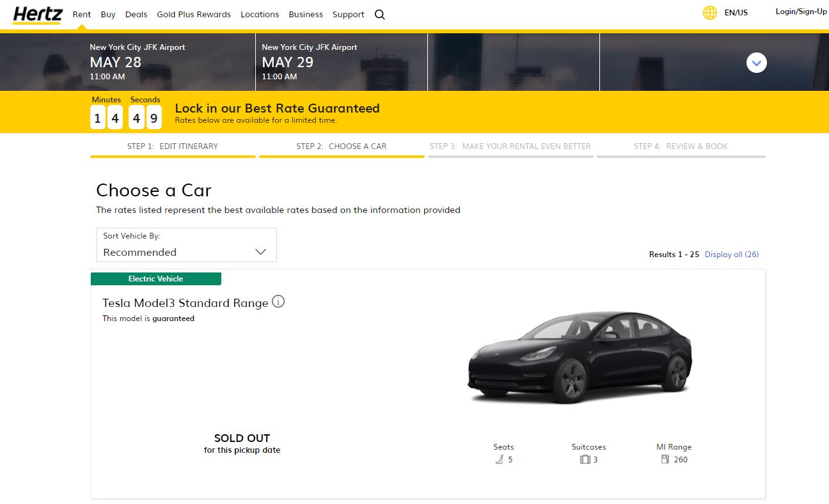Click the SOLD OUT label
The height and width of the screenshot is (504, 829).
pyautogui.click(x=242, y=438)
